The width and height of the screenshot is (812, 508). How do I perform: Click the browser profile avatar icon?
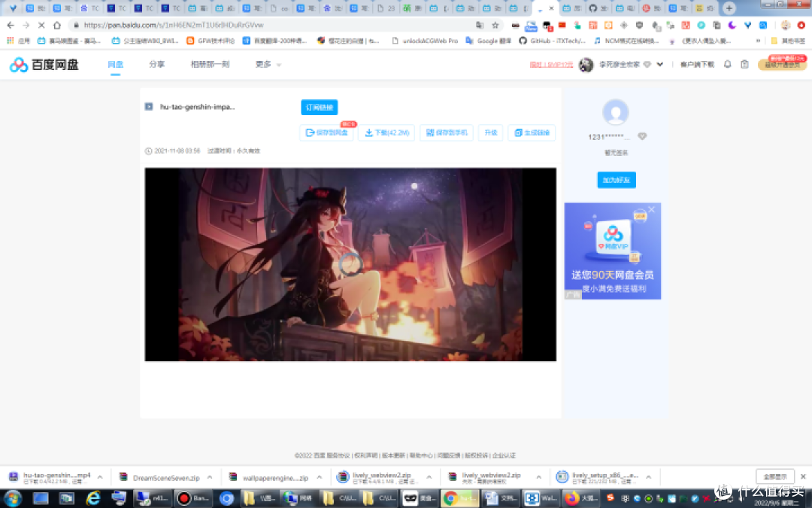(x=786, y=25)
